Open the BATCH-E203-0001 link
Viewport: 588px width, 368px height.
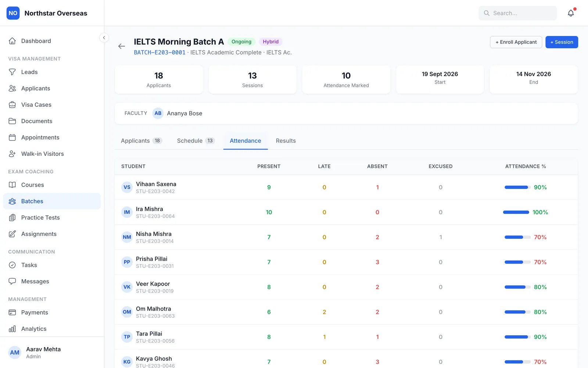(159, 53)
